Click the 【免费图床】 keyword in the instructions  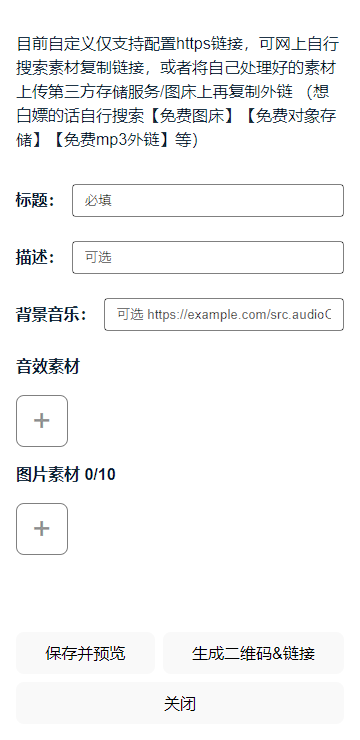193,116
